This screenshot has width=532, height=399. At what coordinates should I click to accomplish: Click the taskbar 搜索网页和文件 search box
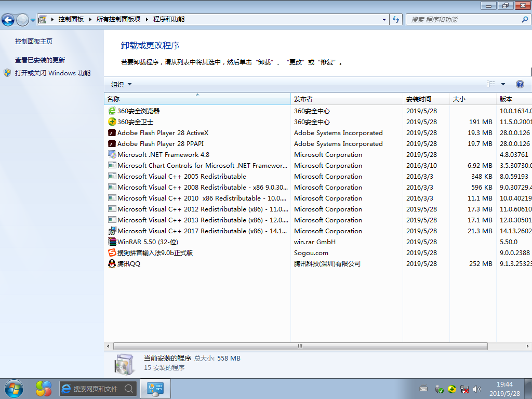(x=98, y=389)
